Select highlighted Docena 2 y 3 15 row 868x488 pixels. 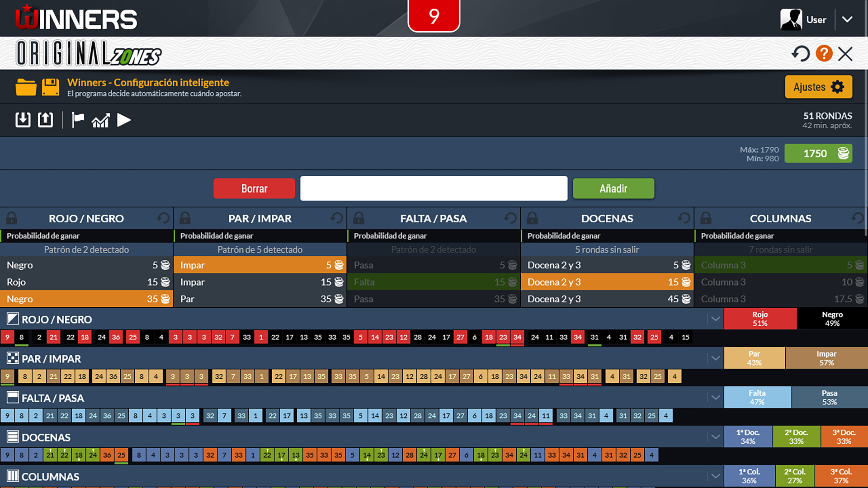[x=607, y=282]
